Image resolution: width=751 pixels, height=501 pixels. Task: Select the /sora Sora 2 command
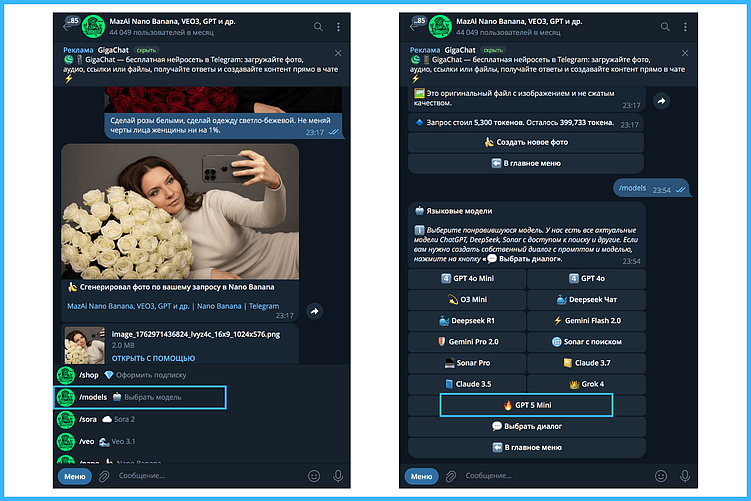[x=202, y=419]
